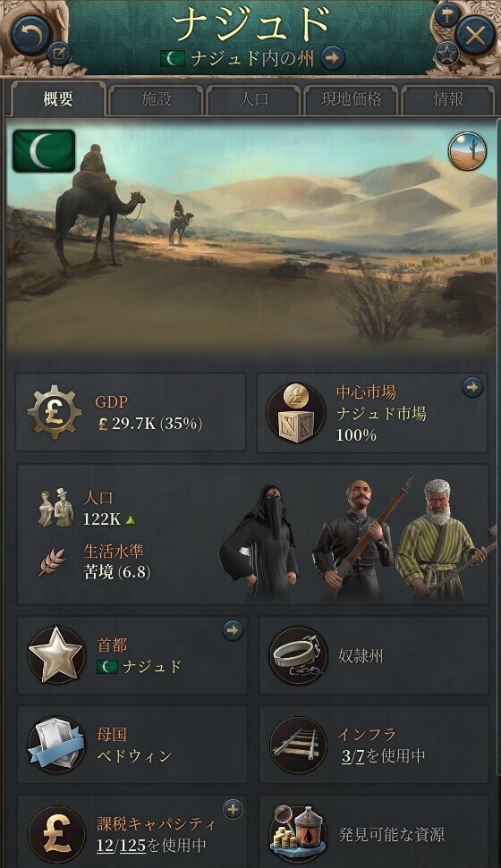Image resolution: width=501 pixels, height=868 pixels.
Task: Click the edit pencil icon beside back arrow
Action: 57,54
